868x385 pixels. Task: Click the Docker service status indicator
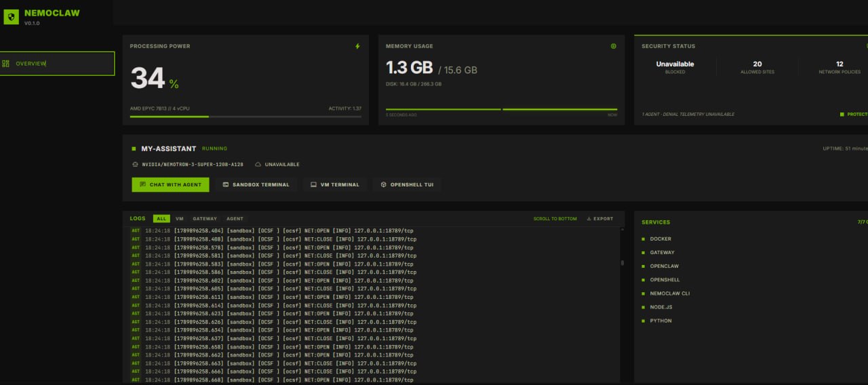644,239
